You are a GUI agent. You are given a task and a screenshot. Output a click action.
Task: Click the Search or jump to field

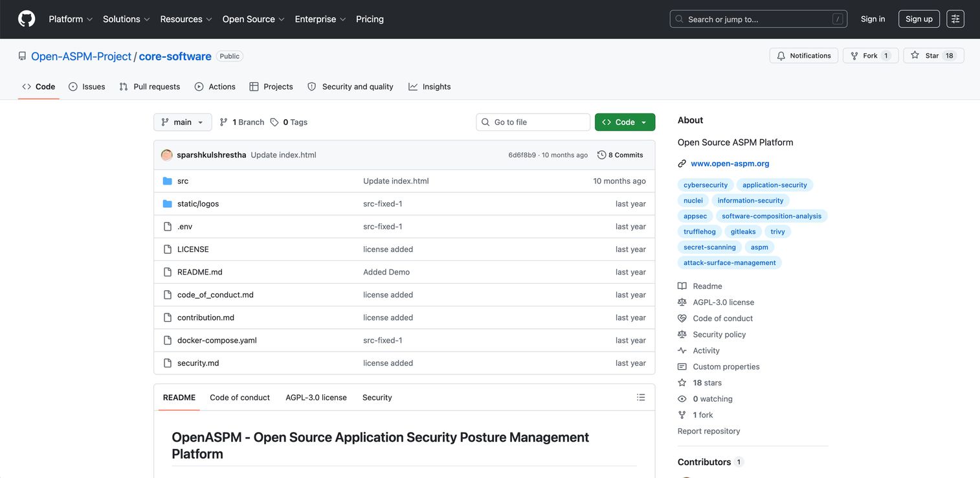coord(759,19)
